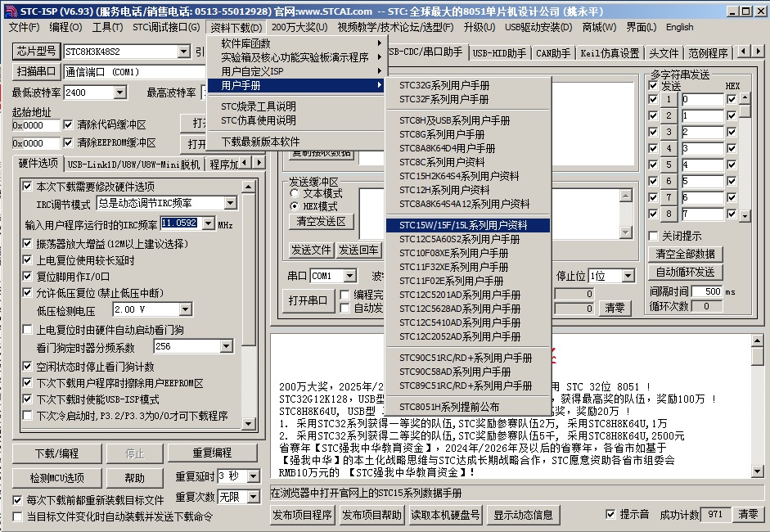This screenshot has width=770, height=532.
Task: Toggle 复位脚用作I/O口 checkbox
Action: point(28,276)
